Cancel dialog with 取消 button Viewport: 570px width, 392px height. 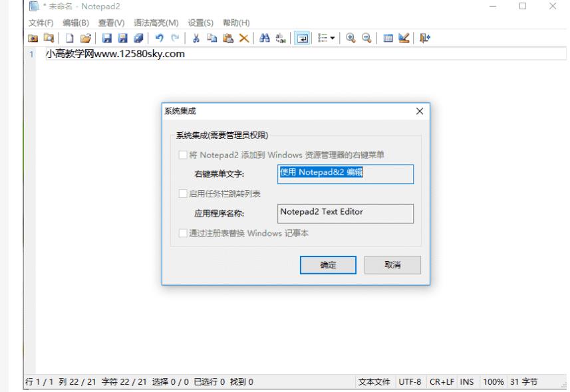point(392,265)
